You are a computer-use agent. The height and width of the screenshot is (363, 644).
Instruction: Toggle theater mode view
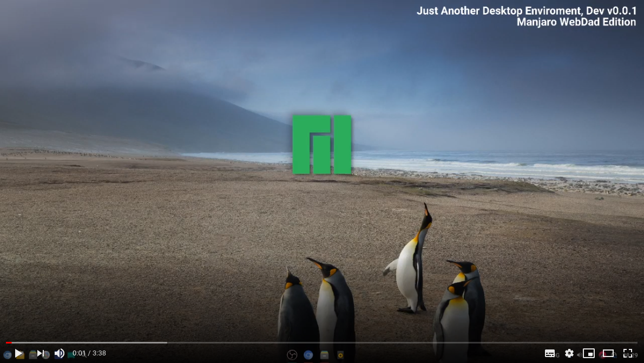pyautogui.click(x=608, y=353)
